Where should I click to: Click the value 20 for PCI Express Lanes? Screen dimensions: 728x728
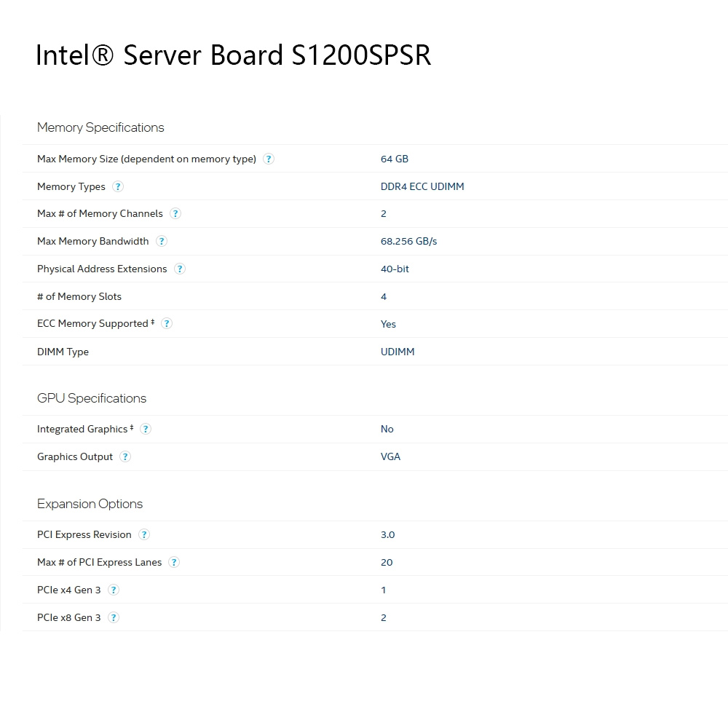pos(387,562)
